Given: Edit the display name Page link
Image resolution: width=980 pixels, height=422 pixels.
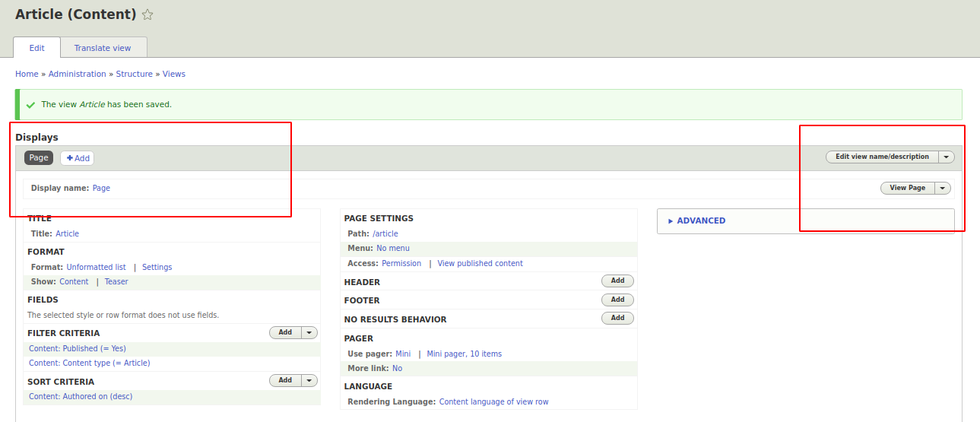Looking at the screenshot, I should 101,188.
